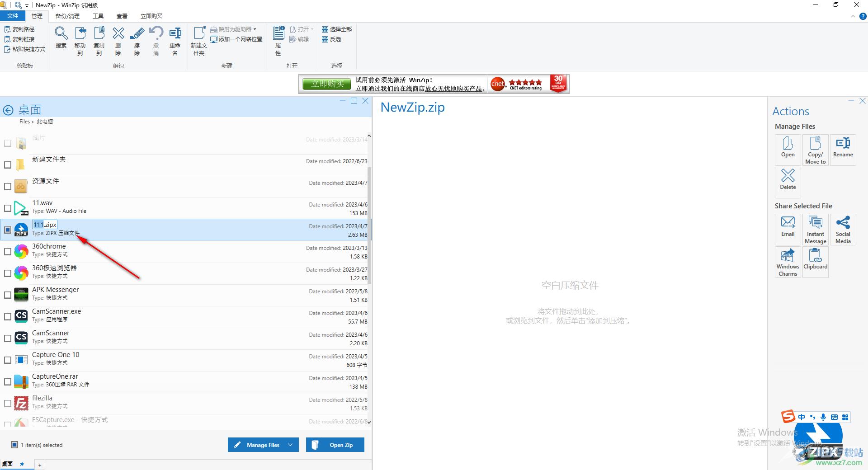Share via Social Media icon

[x=843, y=229]
